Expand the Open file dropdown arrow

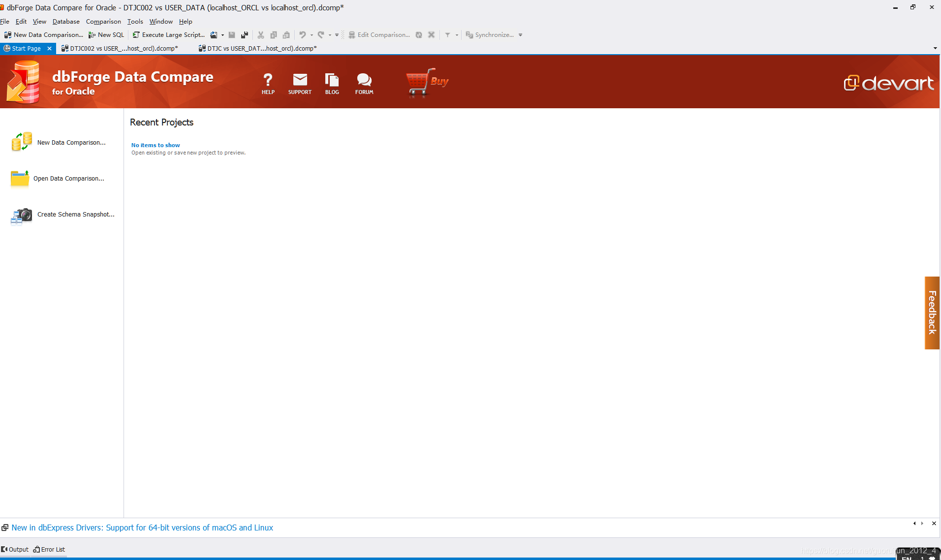pos(222,35)
